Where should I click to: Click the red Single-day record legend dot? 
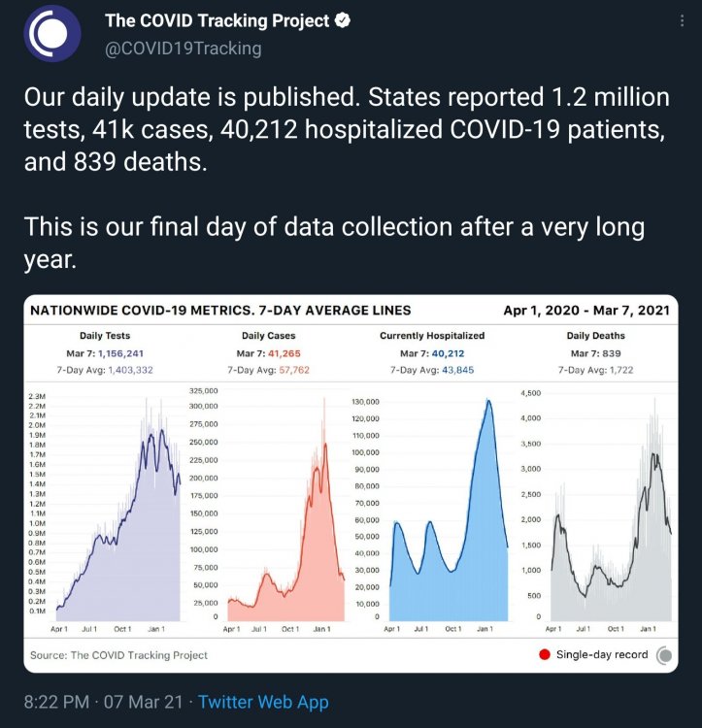click(545, 654)
